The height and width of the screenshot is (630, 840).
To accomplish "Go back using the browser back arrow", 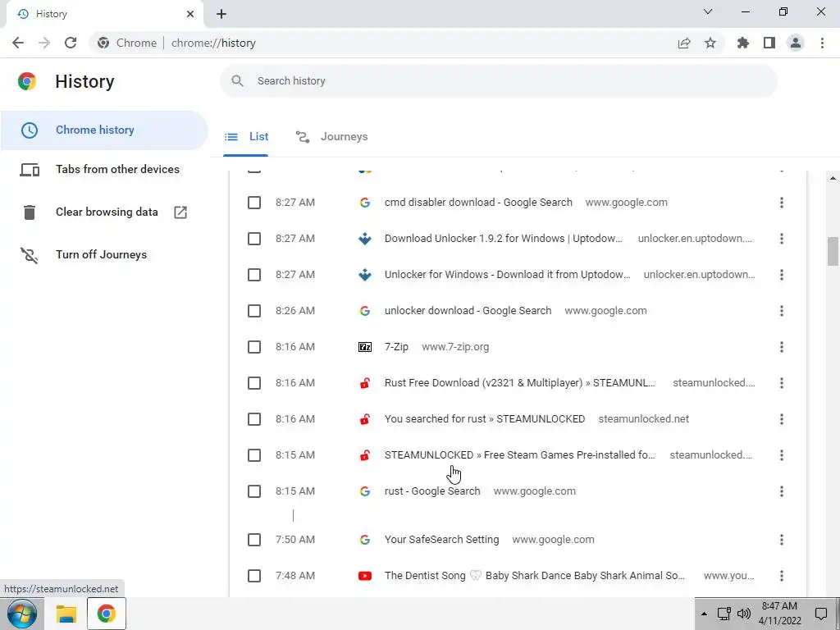I will [x=18, y=43].
